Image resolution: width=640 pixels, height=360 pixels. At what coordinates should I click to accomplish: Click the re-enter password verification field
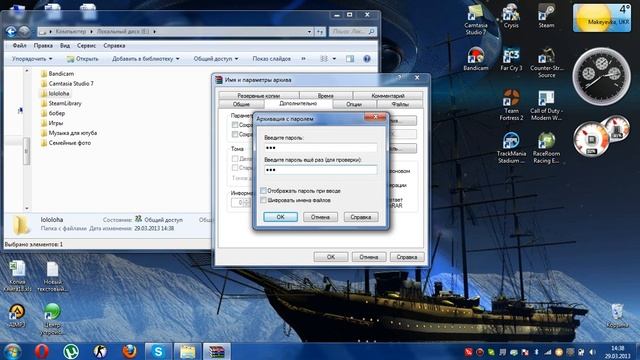(320, 169)
